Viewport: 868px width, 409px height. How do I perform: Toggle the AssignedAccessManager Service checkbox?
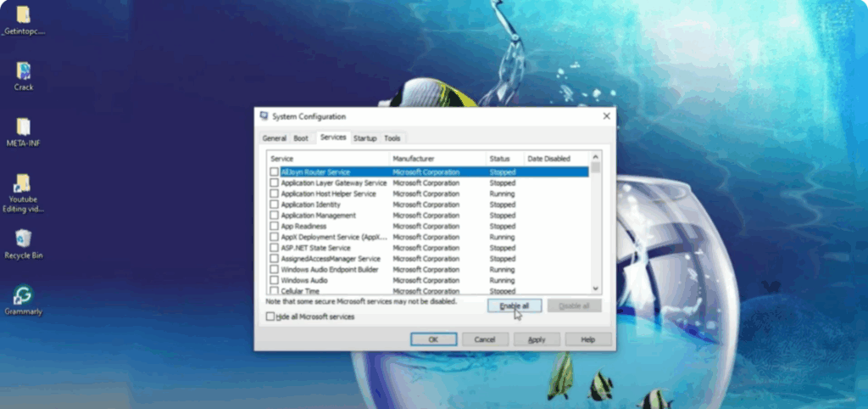click(274, 259)
